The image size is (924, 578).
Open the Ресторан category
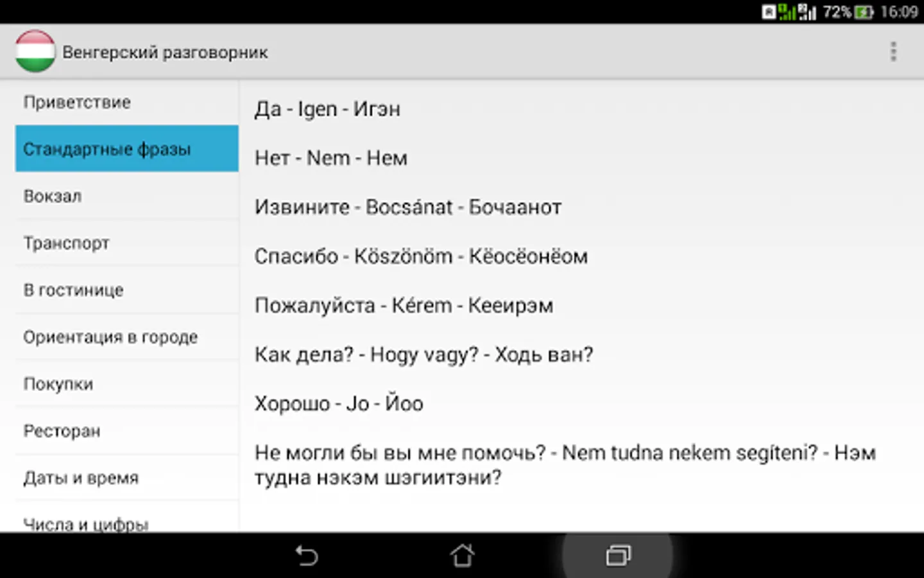click(x=127, y=430)
